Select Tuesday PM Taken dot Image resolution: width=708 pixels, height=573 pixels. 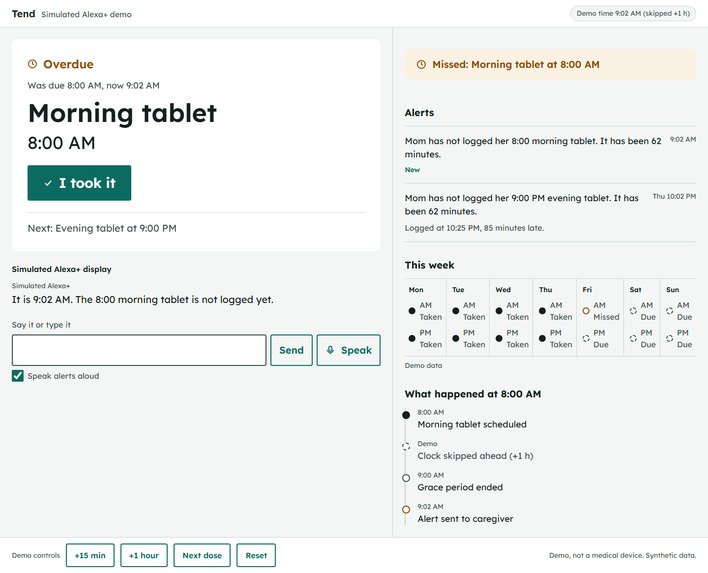(456, 338)
